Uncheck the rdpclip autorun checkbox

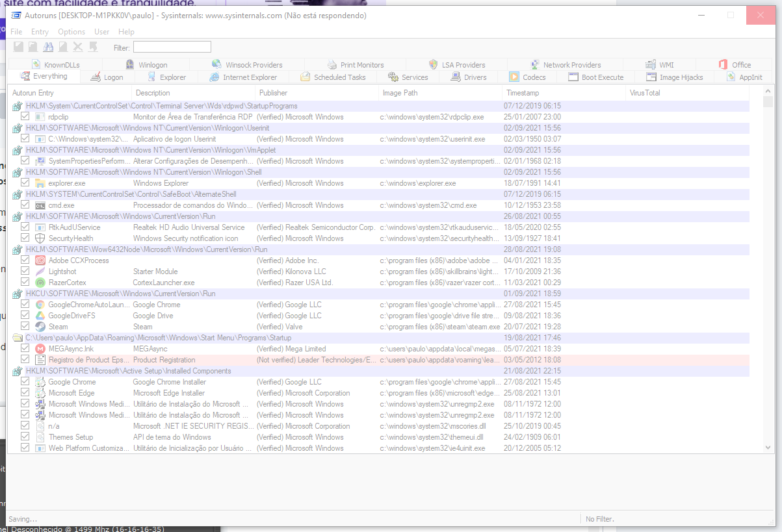click(x=25, y=117)
